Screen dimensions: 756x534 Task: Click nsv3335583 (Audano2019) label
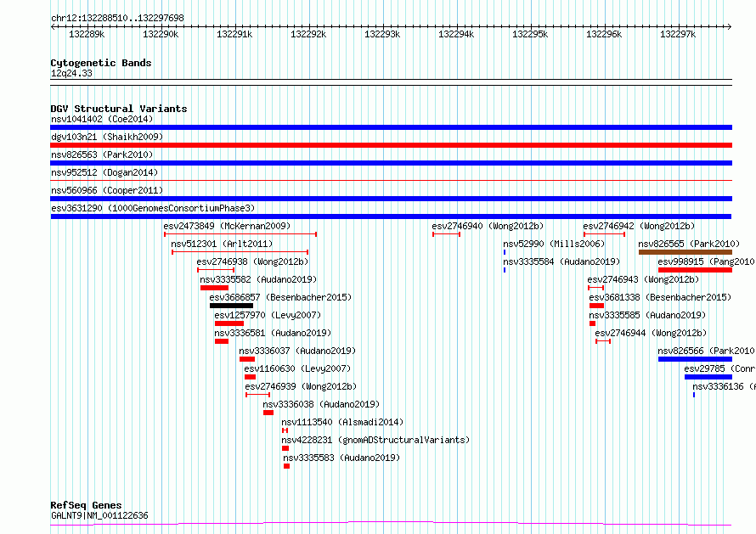click(341, 458)
